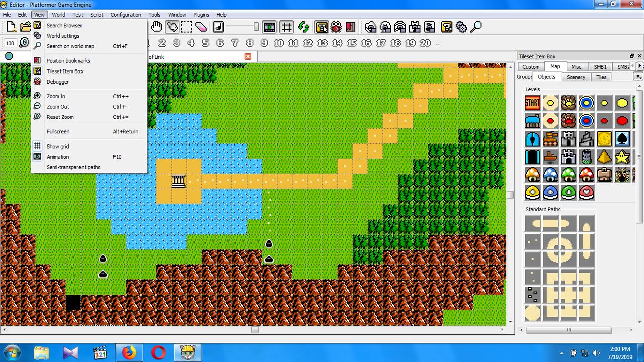Open the World menu

58,15
